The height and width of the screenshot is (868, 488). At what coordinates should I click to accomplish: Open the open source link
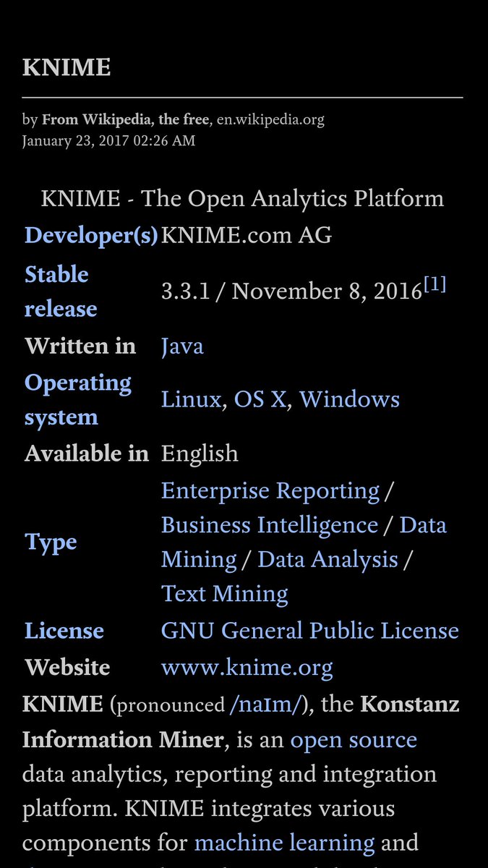tap(354, 741)
